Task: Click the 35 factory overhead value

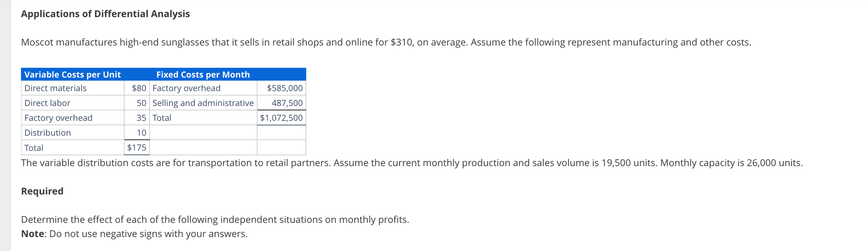Action: pos(141,118)
